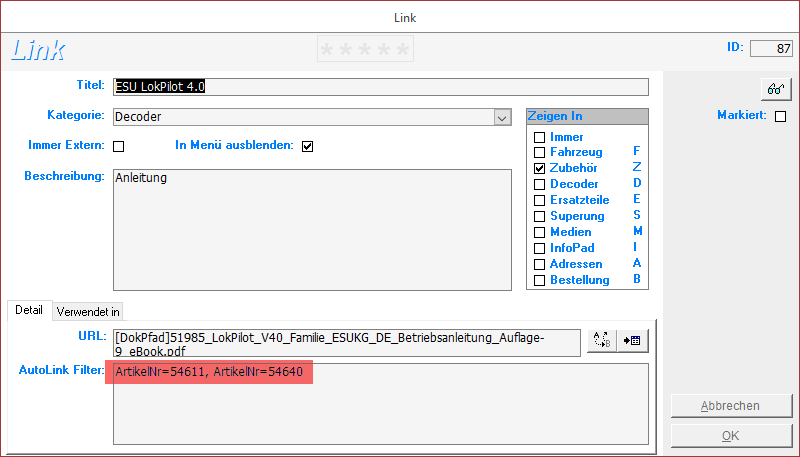Click the AutoLink Filter text box
800x457 pixels.
(x=381, y=404)
